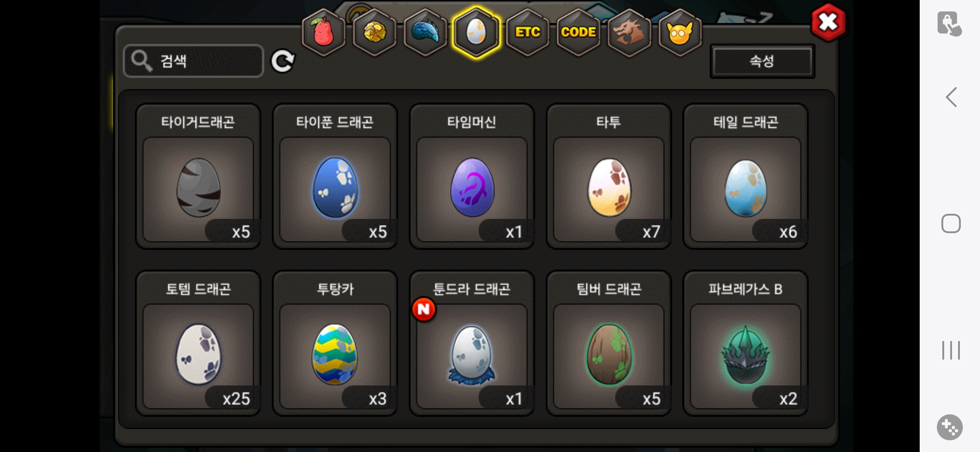
Task: Select the blue dragon scale tab
Action: tap(425, 32)
